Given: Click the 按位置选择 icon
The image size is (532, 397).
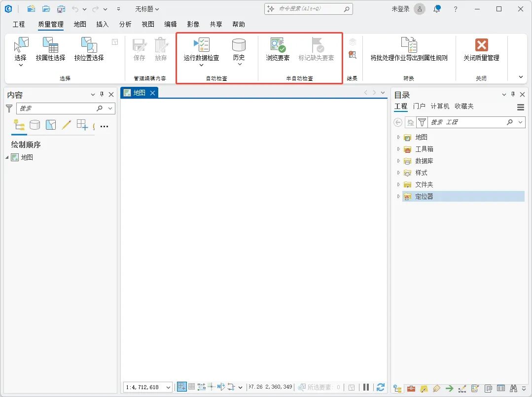Looking at the screenshot, I should [x=89, y=45].
